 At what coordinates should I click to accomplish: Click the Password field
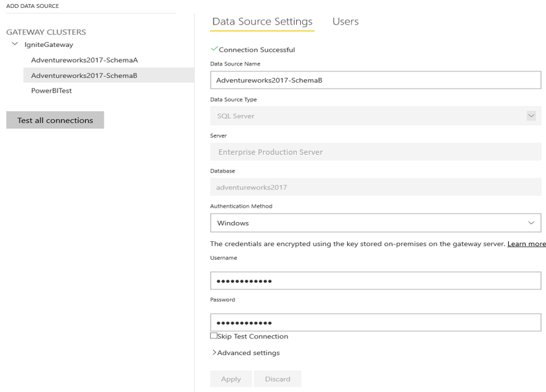[375, 323]
